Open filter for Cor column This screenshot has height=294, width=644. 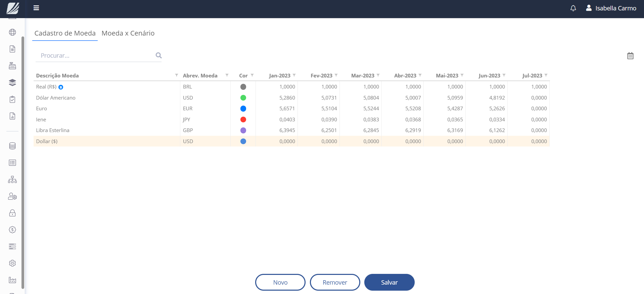[252, 75]
